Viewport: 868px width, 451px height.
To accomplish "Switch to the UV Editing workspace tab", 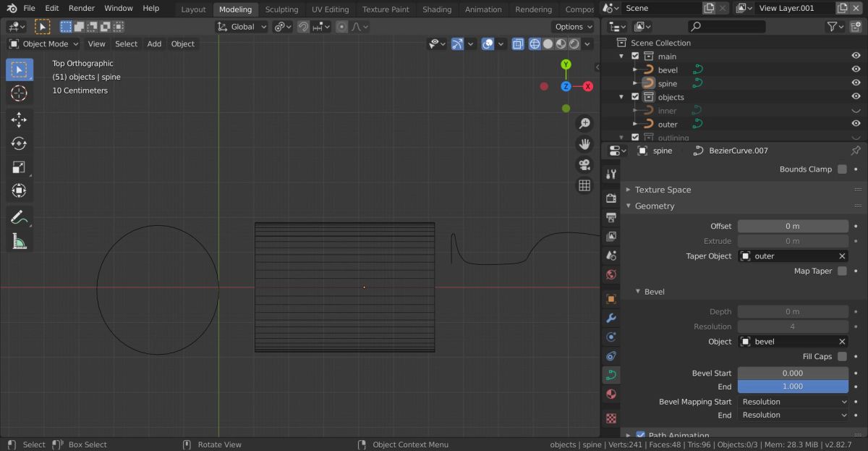I will 331,9.
